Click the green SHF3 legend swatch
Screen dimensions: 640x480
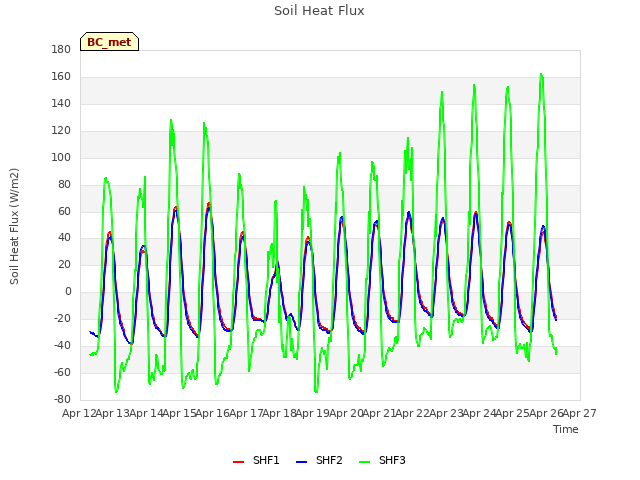[x=364, y=462]
